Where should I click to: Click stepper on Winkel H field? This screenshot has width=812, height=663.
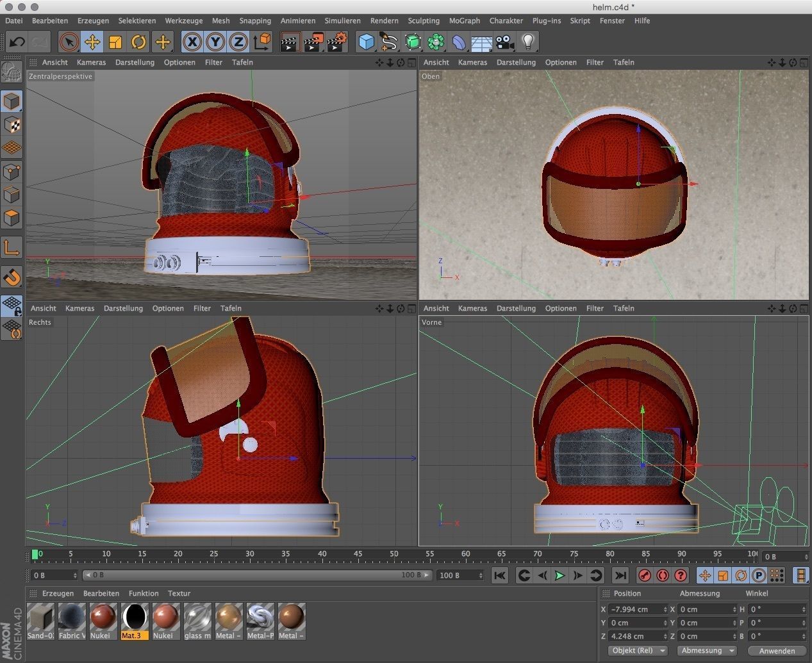tap(804, 609)
